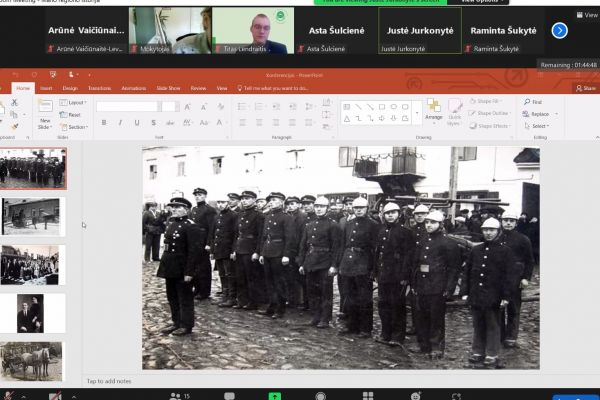600x400 pixels.
Task: Open the font size dropdown
Action: (x=177, y=107)
